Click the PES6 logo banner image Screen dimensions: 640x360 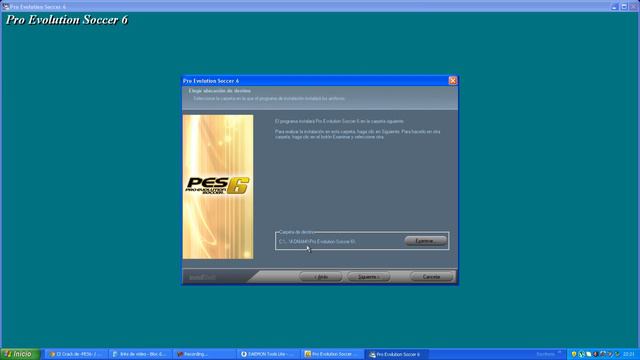(x=218, y=187)
